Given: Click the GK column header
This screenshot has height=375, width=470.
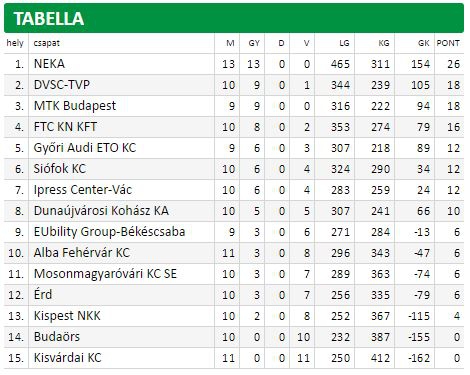Looking at the screenshot, I should pos(424,43).
